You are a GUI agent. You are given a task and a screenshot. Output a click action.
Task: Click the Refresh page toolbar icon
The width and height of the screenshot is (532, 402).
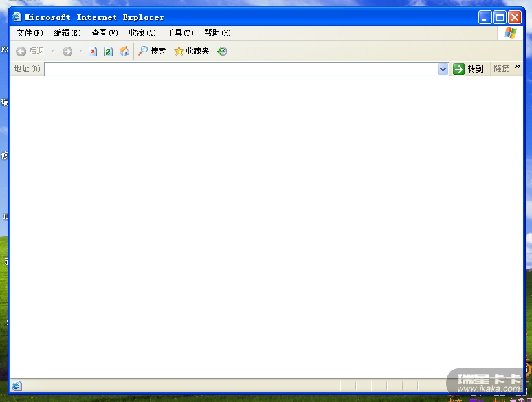point(108,51)
